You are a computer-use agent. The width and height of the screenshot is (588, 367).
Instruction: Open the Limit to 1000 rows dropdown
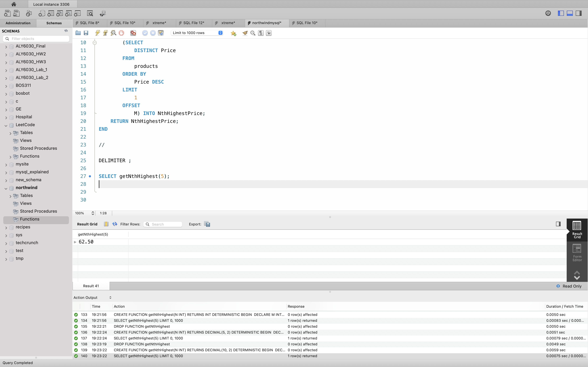[197, 33]
